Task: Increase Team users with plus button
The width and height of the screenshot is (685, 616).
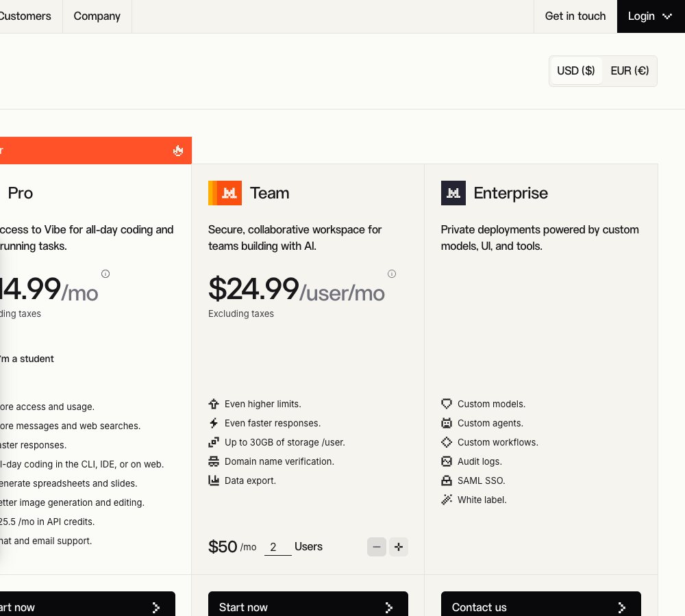Action: click(399, 547)
